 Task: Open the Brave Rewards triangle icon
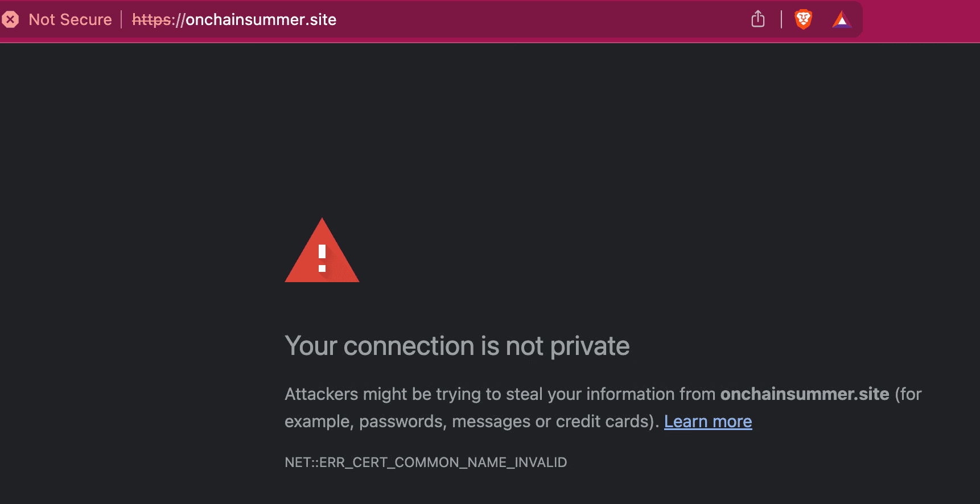pyautogui.click(x=841, y=20)
